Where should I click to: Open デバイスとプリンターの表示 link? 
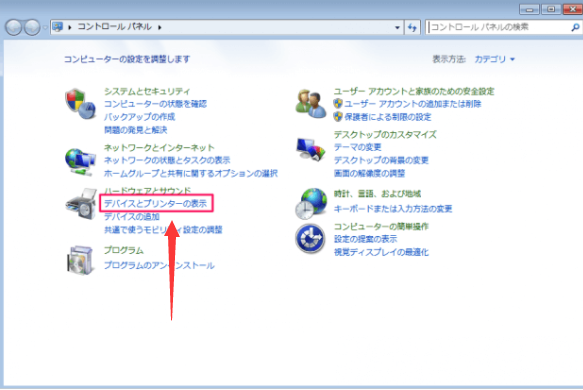(155, 203)
